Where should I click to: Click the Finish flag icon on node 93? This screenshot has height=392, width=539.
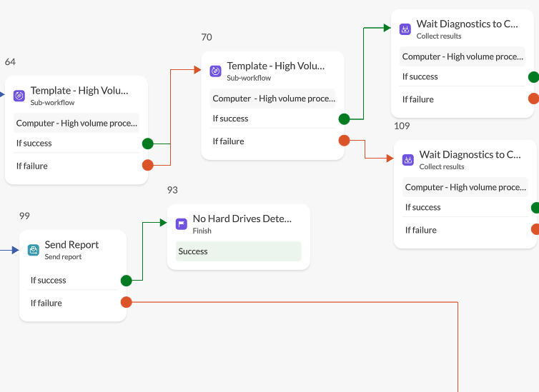(182, 224)
